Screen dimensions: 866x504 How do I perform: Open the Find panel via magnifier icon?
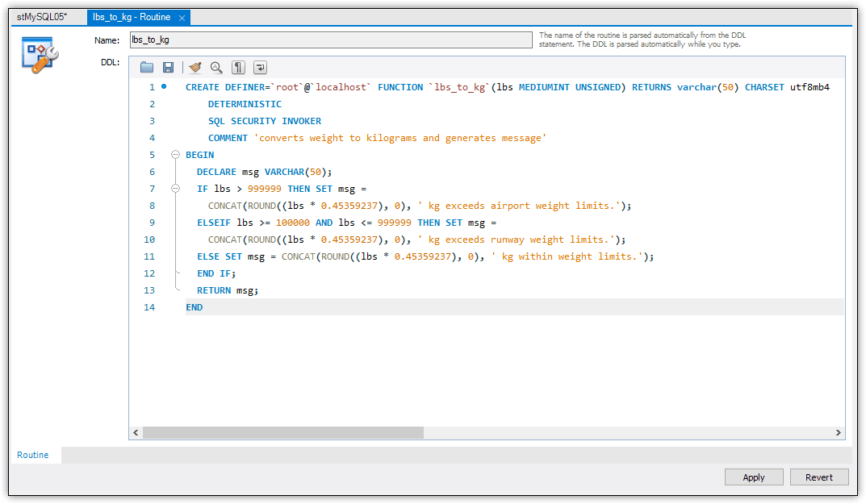[x=215, y=67]
